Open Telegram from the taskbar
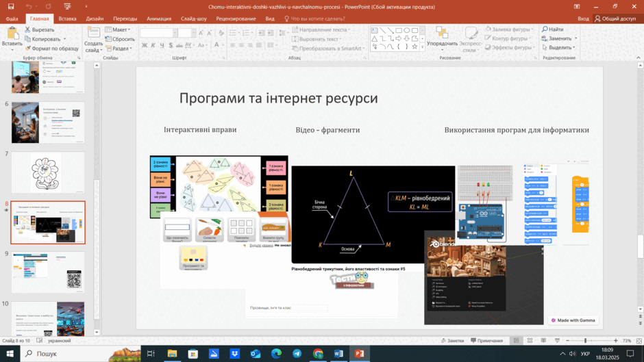The width and height of the screenshot is (644, 362). [297, 353]
